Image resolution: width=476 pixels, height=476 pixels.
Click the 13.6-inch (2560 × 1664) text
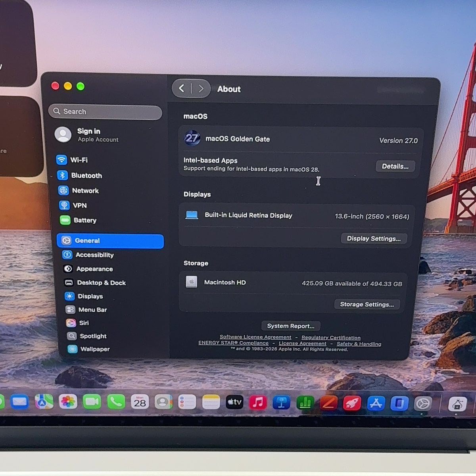(372, 216)
